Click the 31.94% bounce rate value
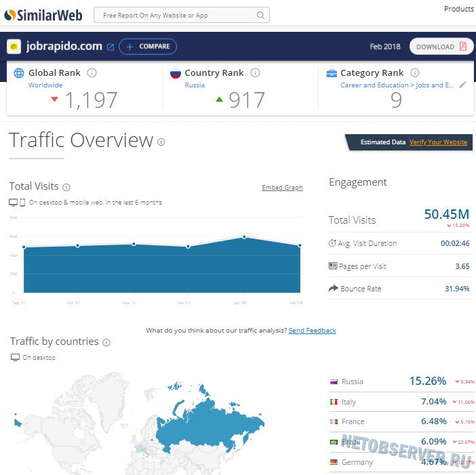The height and width of the screenshot is (475, 476). pyautogui.click(x=457, y=289)
